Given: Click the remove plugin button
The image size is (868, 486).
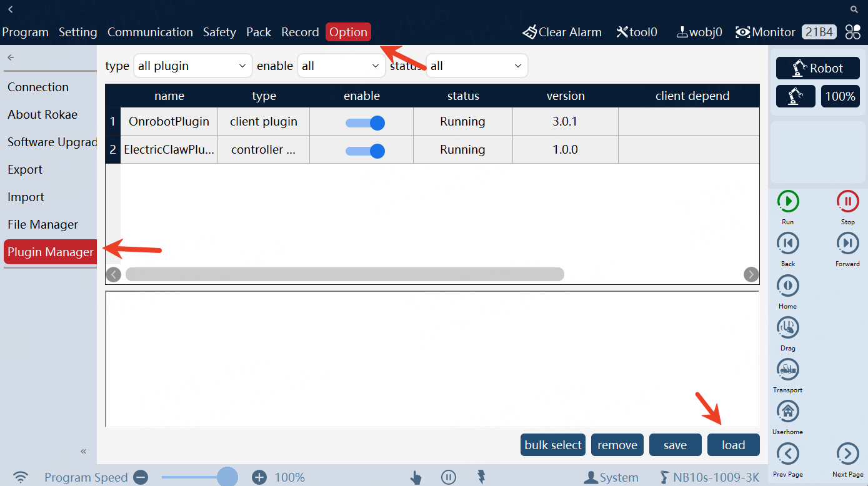Looking at the screenshot, I should (617, 445).
